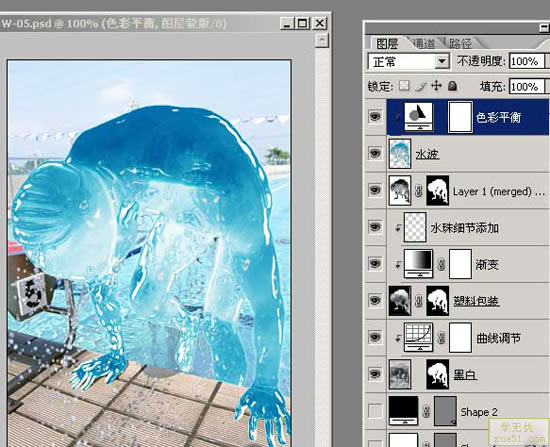This screenshot has height=447, width=550.
Task: Open the 不透明度 opacity slider arrow
Action: click(547, 61)
